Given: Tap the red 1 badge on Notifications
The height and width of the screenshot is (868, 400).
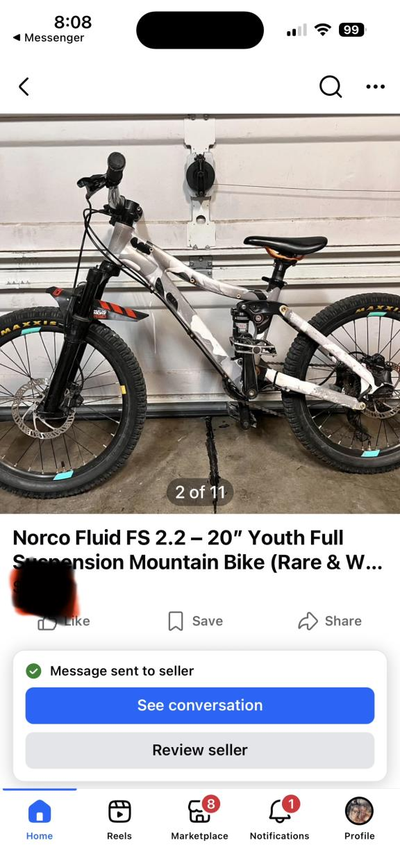Looking at the screenshot, I should [x=291, y=805].
